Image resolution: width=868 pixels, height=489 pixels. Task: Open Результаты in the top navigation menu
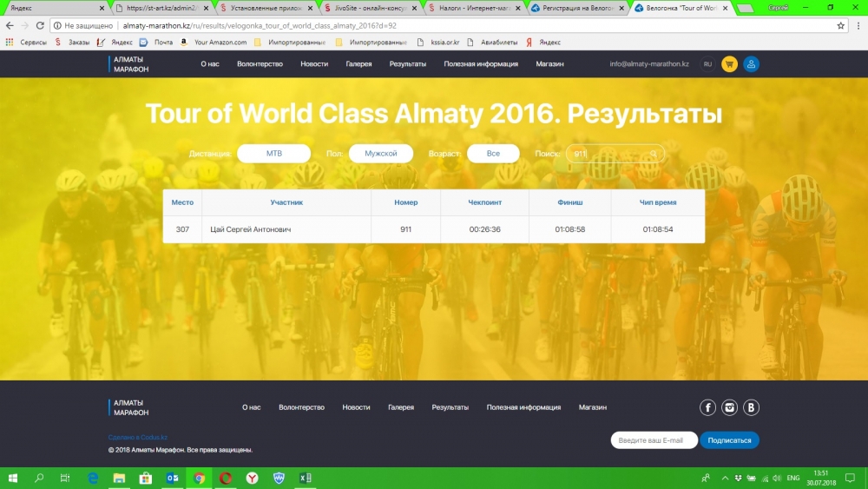(407, 64)
